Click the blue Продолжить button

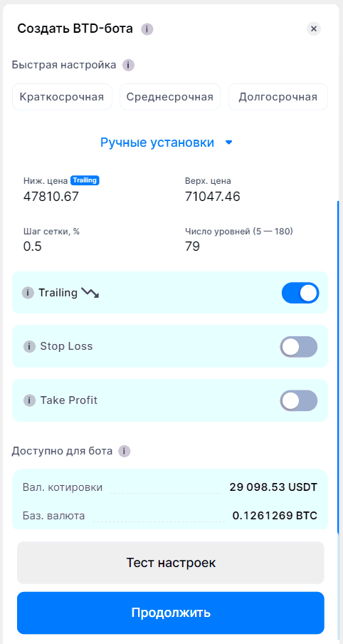171,613
